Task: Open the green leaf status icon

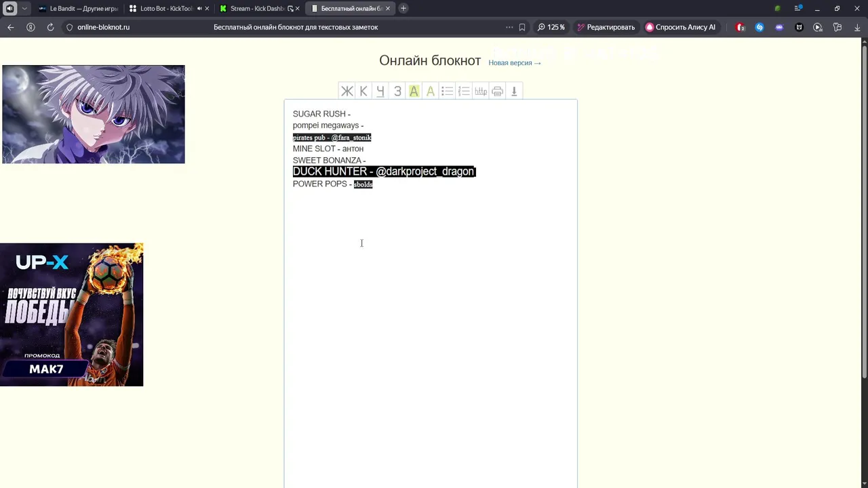Action: click(778, 9)
